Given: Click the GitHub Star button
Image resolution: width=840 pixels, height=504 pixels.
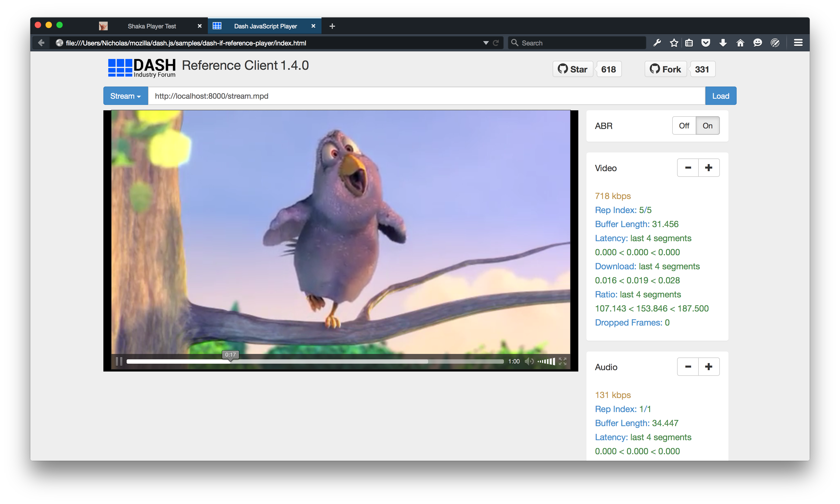Looking at the screenshot, I should (x=573, y=69).
